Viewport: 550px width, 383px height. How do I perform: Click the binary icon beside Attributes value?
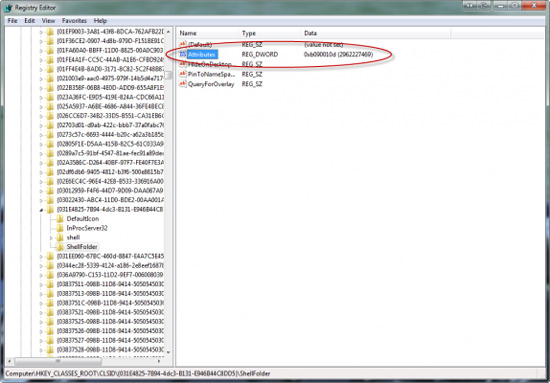pyautogui.click(x=183, y=54)
